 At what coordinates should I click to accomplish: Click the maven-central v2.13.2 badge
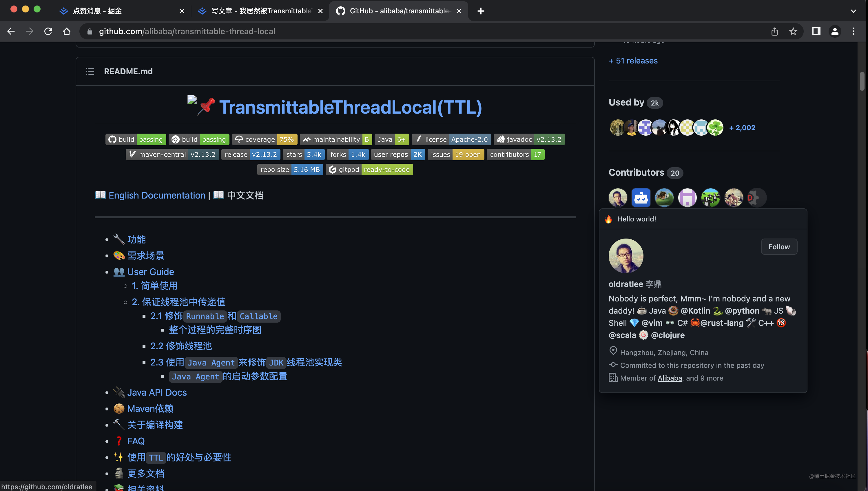point(172,154)
